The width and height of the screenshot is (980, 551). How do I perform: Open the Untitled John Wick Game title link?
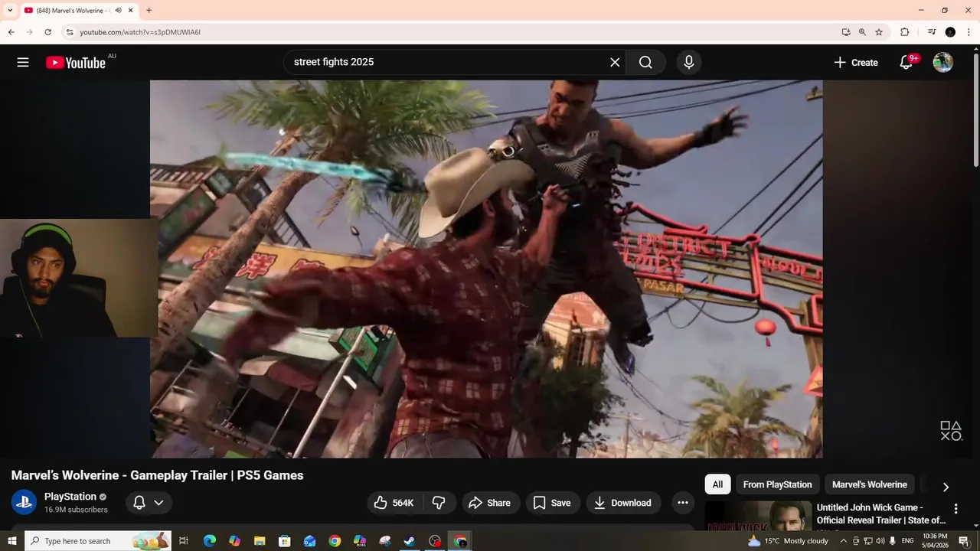(880, 514)
